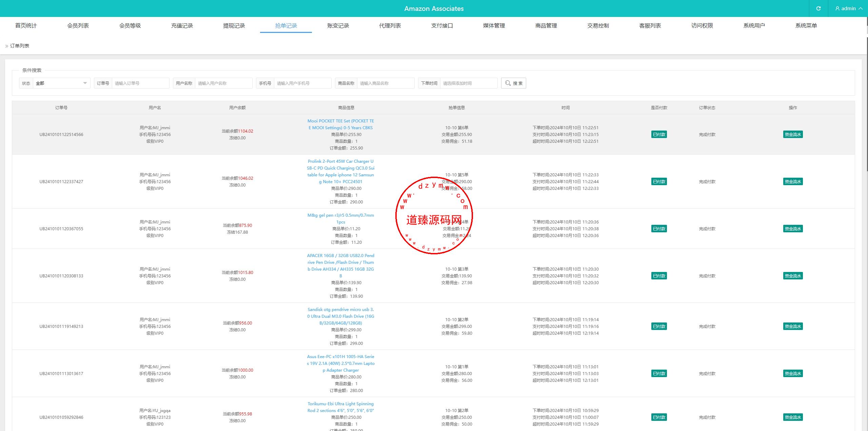Open 会员列表 menu tab
The height and width of the screenshot is (431, 868).
[x=78, y=25]
